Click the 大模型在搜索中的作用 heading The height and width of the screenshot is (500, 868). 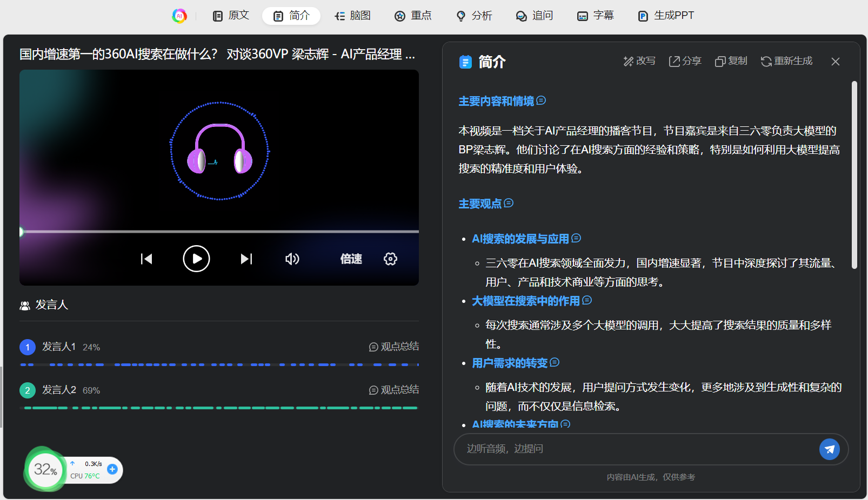[x=526, y=301]
